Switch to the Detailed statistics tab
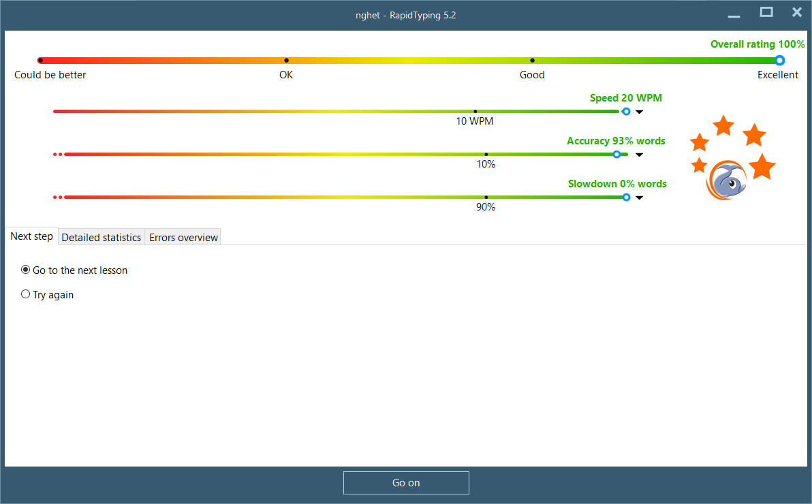 (x=101, y=237)
